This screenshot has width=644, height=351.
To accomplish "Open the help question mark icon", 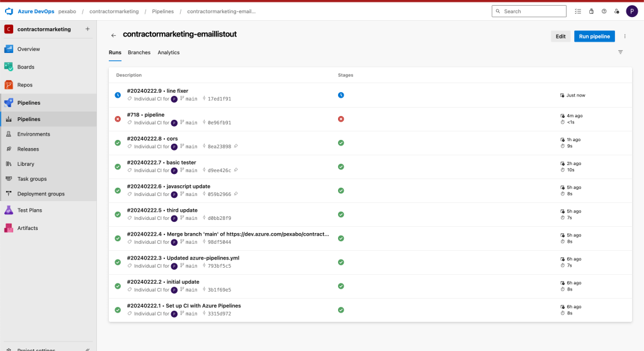I will tap(604, 11).
